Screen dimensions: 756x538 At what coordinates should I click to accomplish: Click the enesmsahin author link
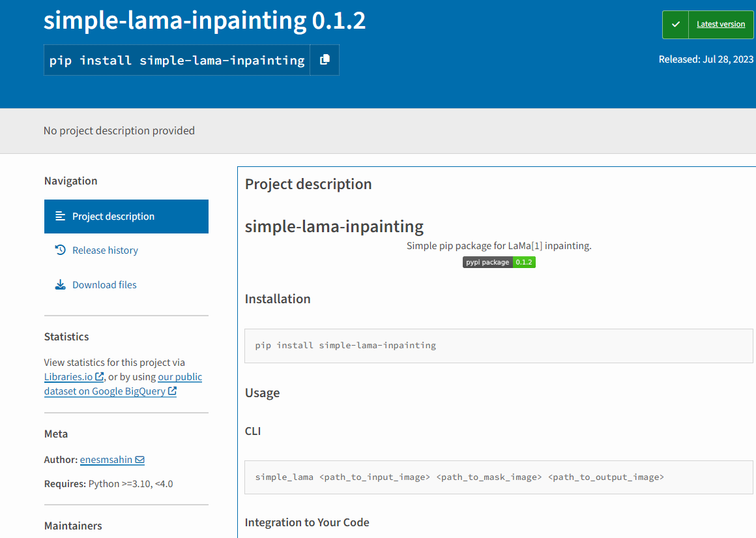pyautogui.click(x=106, y=460)
